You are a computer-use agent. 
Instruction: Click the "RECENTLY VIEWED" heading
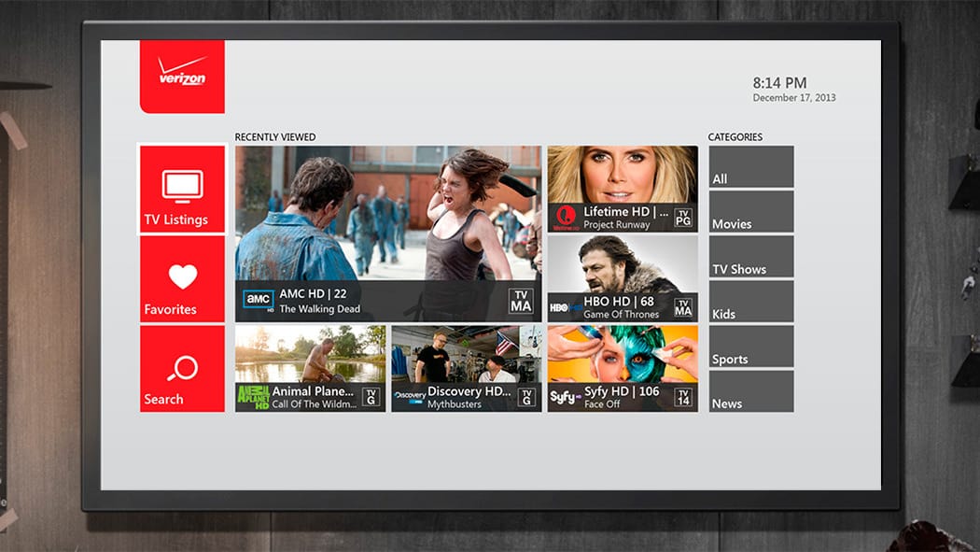coord(275,137)
